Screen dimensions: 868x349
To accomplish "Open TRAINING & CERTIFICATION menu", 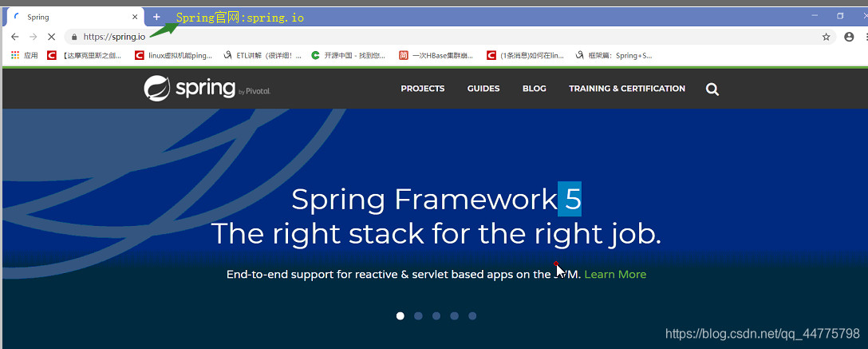I will 627,89.
